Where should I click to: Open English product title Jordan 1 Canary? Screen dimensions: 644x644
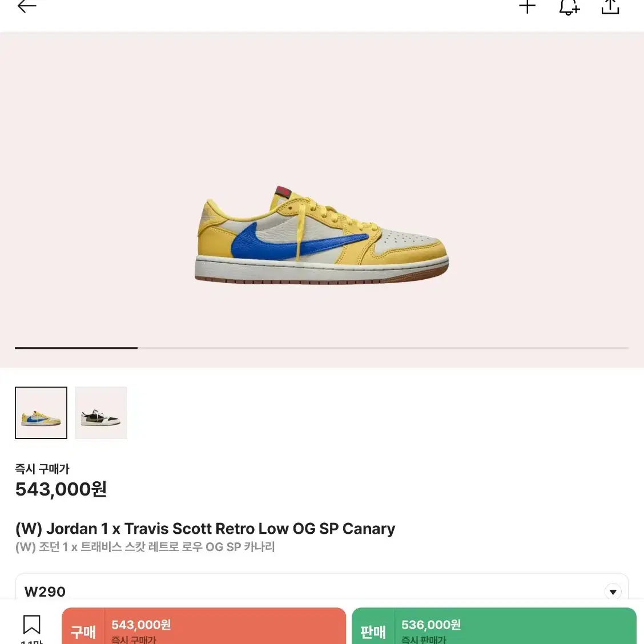click(x=205, y=529)
